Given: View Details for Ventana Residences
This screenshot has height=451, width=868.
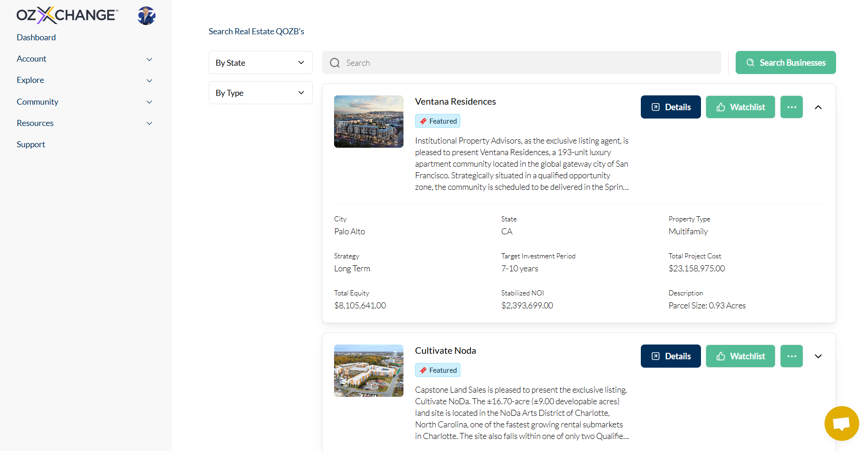Looking at the screenshot, I should coord(670,107).
